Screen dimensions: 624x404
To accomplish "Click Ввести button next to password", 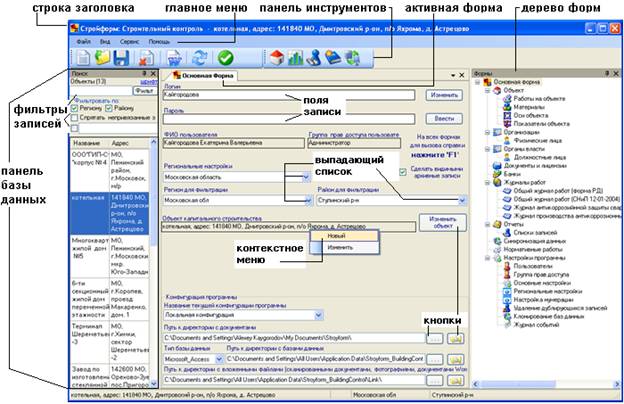I will pos(444,119).
